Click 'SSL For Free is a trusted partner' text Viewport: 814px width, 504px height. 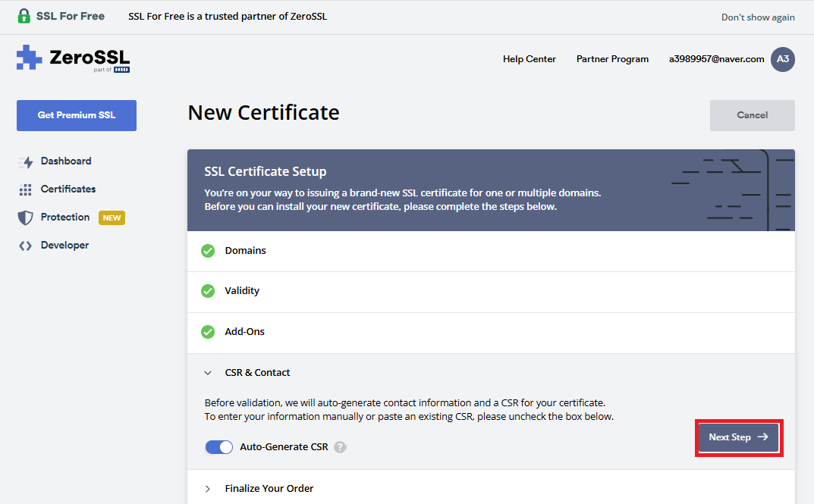tap(228, 17)
